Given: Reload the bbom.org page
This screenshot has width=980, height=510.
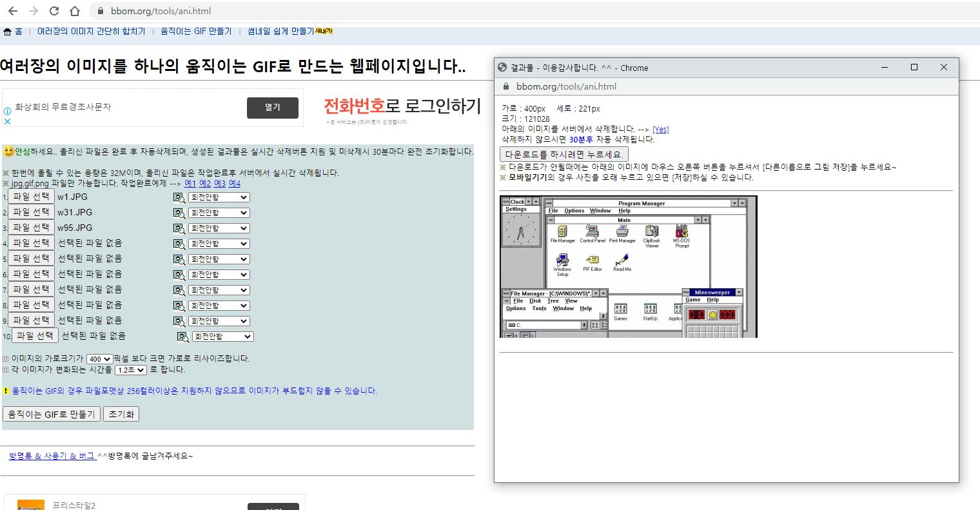Looking at the screenshot, I should pos(54,11).
